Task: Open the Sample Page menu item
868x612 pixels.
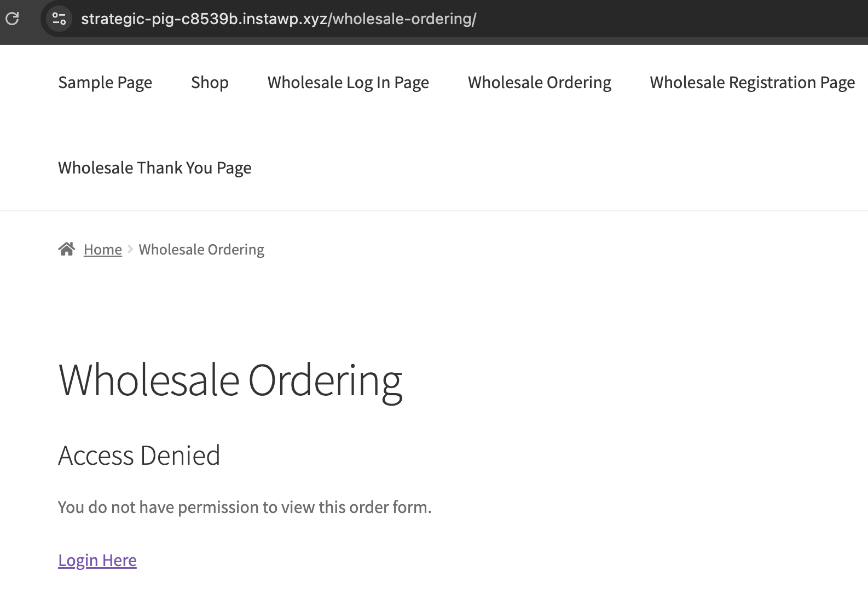Action: [x=105, y=83]
